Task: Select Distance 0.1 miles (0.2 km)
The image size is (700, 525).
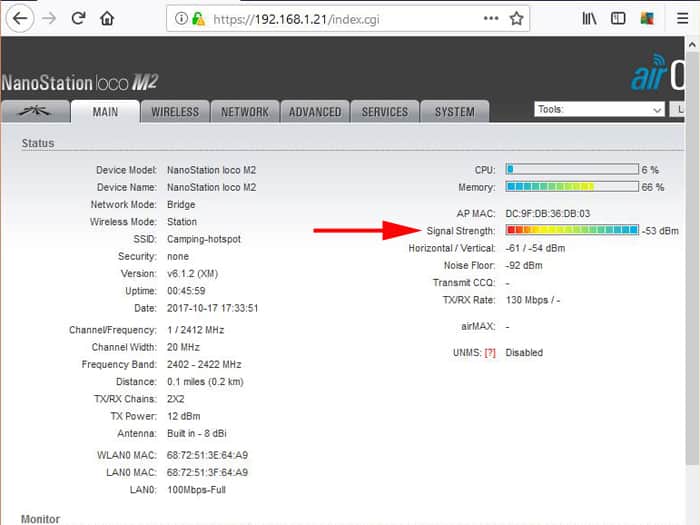Action: [x=205, y=382]
